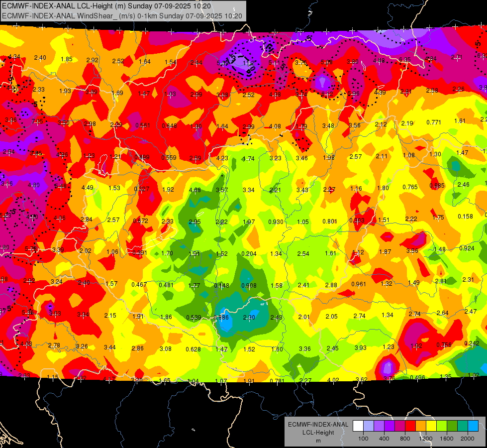Click the wind shear value 0.765

[410, 187]
